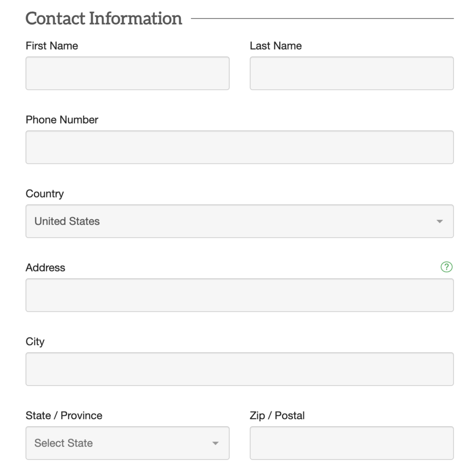Screen dimensions: 468x476
Task: Click the Last Name label text
Action: point(276,46)
